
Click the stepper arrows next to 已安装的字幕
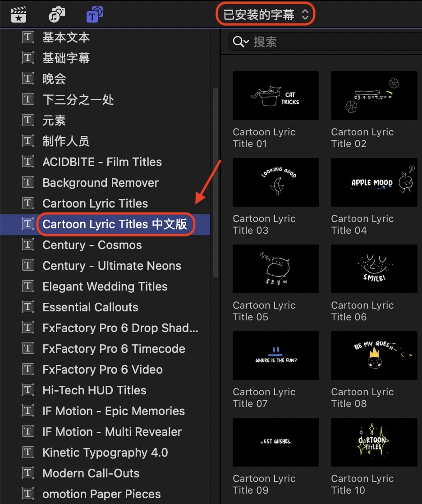point(305,14)
